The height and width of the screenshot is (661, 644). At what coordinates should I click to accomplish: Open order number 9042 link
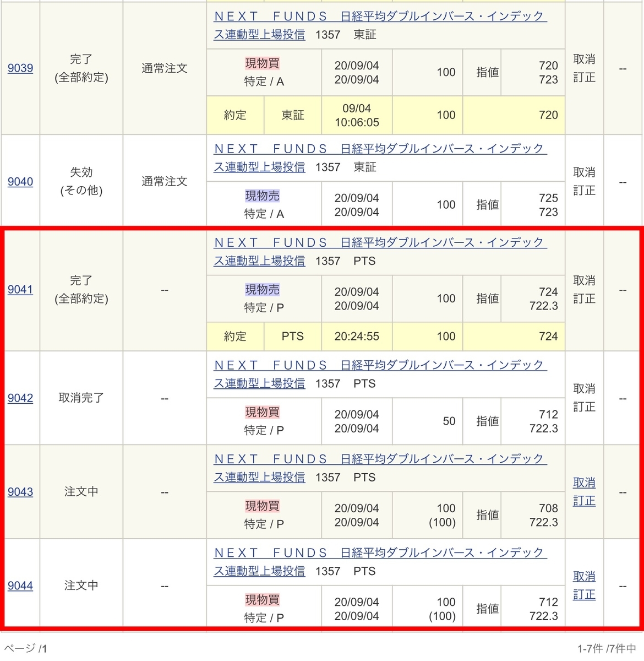(20, 398)
